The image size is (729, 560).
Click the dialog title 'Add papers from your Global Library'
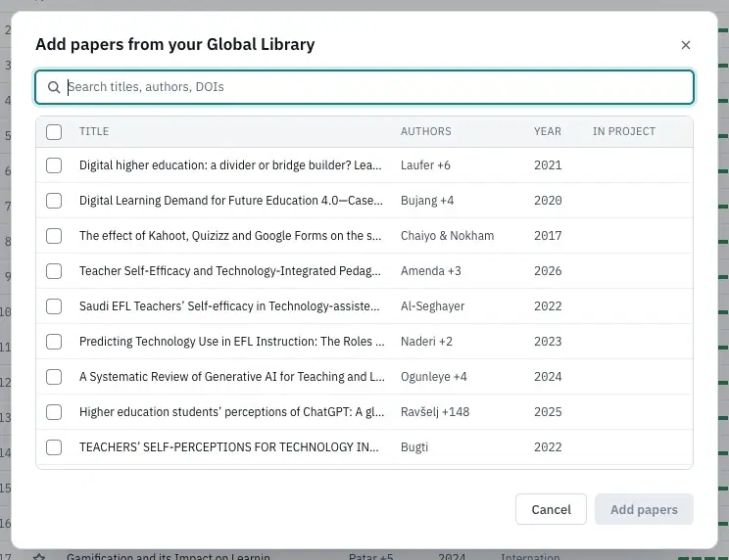[x=174, y=45]
